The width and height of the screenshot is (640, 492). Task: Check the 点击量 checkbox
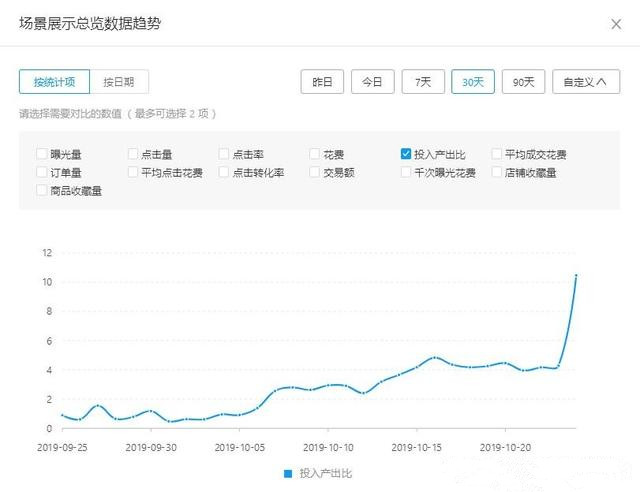pyautogui.click(x=133, y=154)
